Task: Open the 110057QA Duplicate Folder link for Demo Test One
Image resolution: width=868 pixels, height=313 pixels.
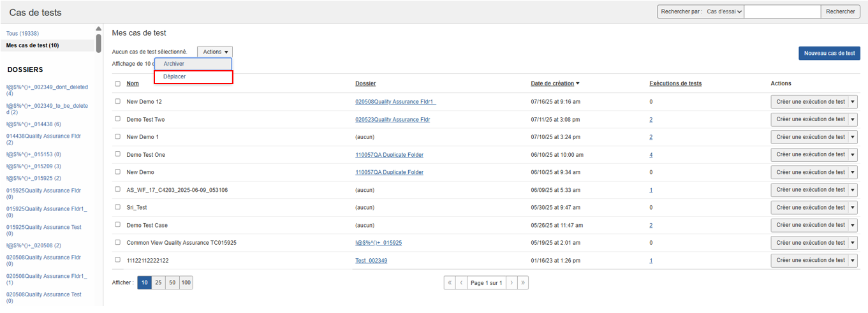Action: click(x=389, y=155)
